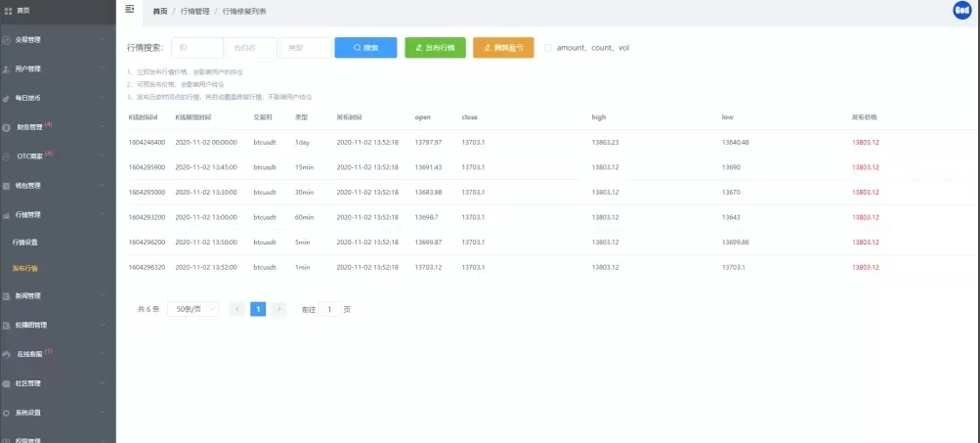Click the 钱包管理 wallet icon in sidebar
The width and height of the screenshot is (980, 443).
(8, 185)
